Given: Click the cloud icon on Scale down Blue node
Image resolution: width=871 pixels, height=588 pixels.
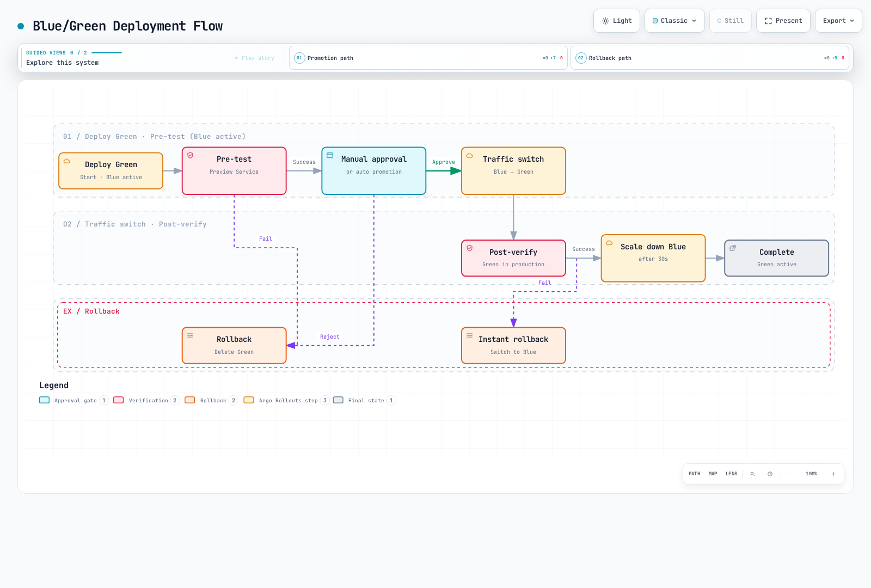Looking at the screenshot, I should click(x=610, y=243).
